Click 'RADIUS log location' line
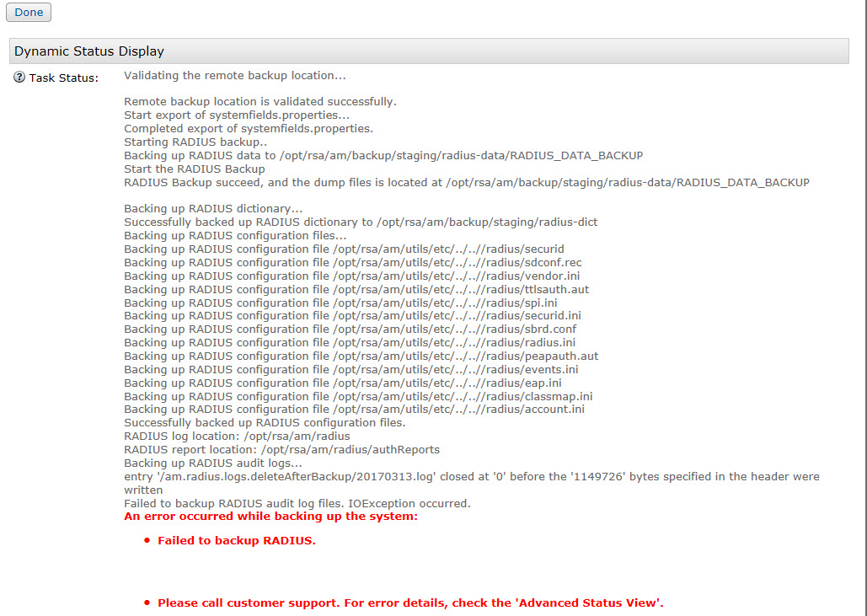This screenshot has height=616, width=867. (237, 437)
